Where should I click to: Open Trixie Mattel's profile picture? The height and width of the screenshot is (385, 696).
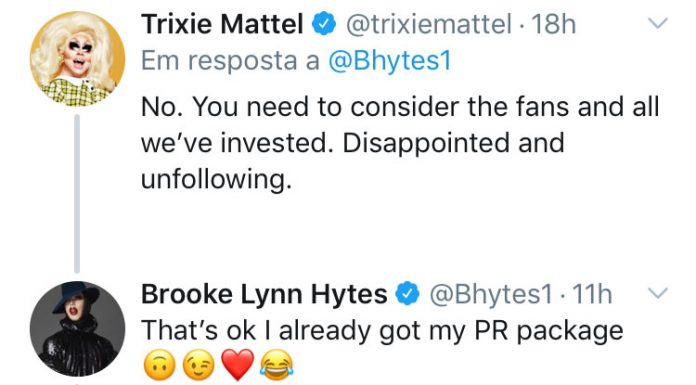[78, 59]
